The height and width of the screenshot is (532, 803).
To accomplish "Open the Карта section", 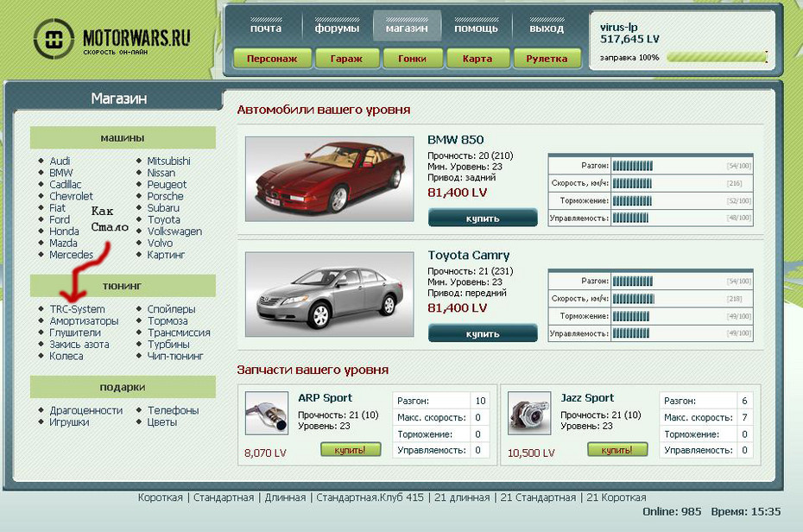I will (x=477, y=59).
